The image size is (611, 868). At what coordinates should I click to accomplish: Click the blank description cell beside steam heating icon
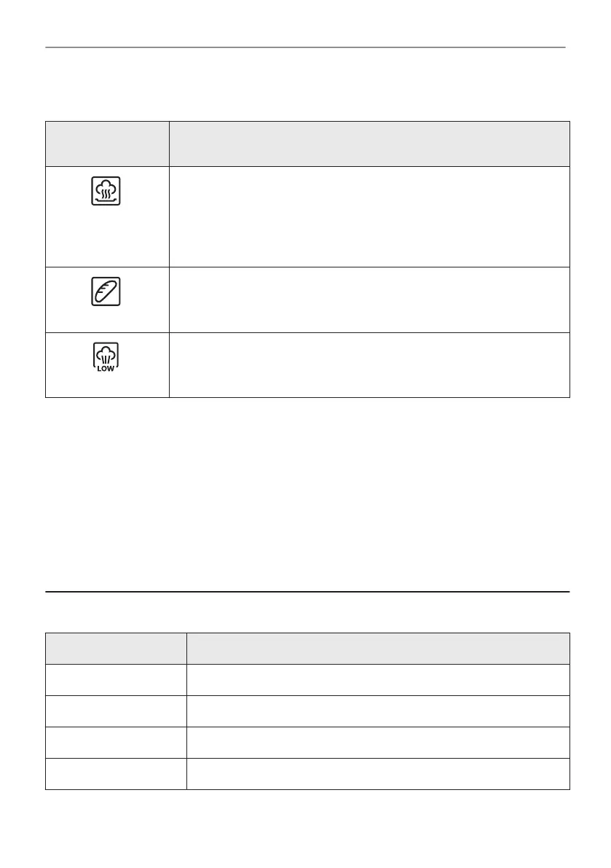[368, 216]
